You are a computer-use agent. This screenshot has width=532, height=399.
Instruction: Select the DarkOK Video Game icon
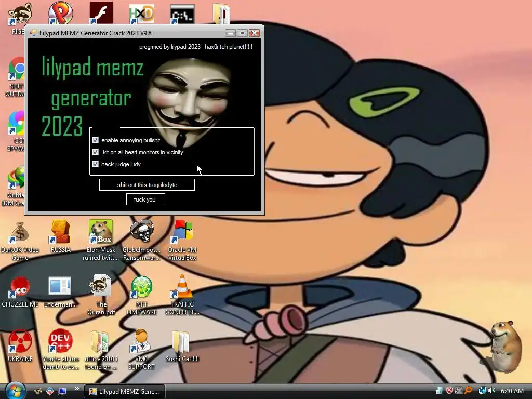(x=20, y=233)
